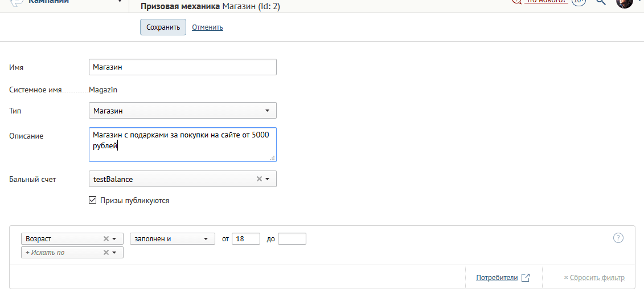Toggle the 'Призы публикуются' checkbox
The image size is (644, 296).
tap(92, 200)
